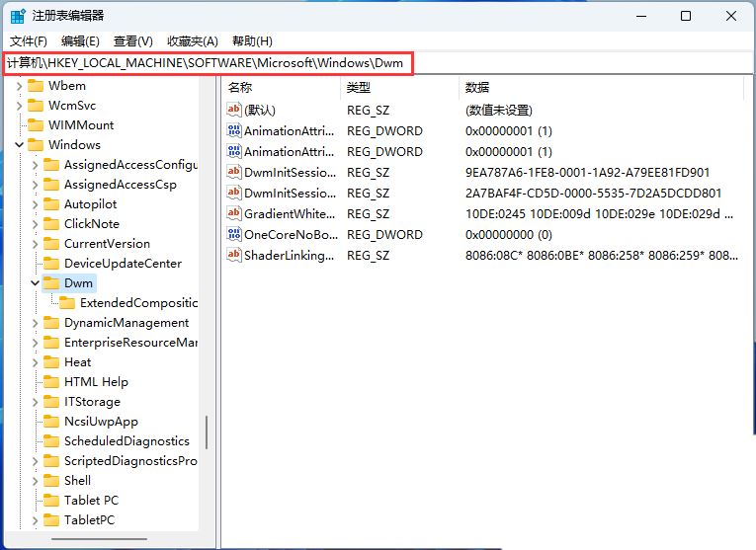This screenshot has width=756, height=550.
Task: Click the Heat folder icon
Action: pyautogui.click(x=51, y=362)
